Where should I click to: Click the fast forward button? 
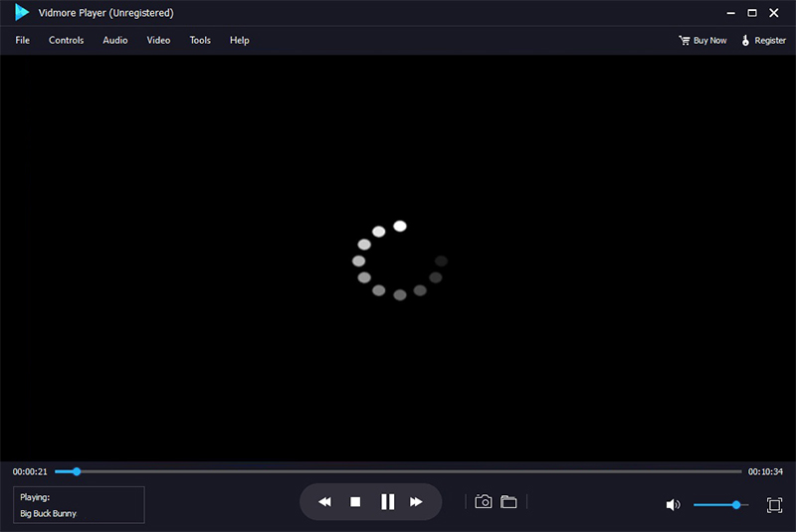coord(416,502)
